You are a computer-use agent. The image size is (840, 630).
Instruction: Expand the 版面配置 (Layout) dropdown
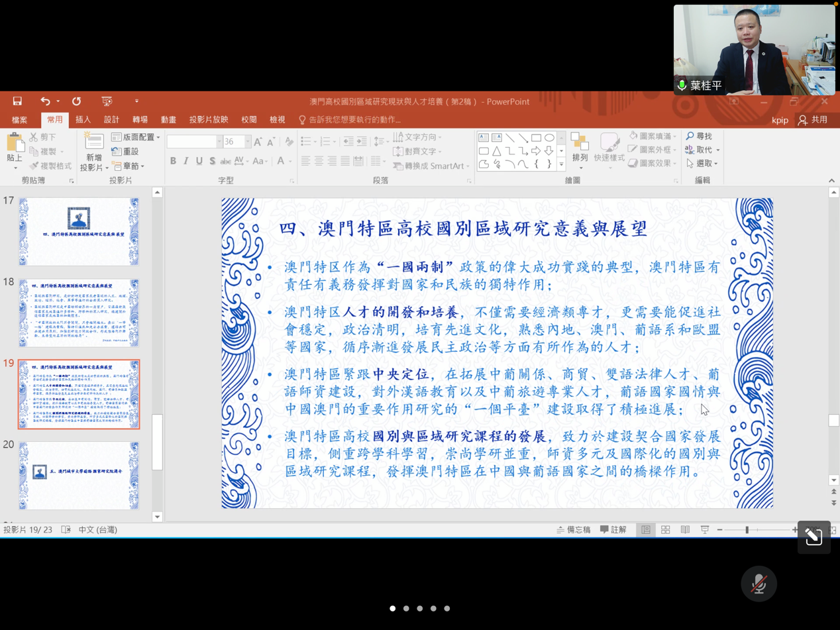point(136,137)
